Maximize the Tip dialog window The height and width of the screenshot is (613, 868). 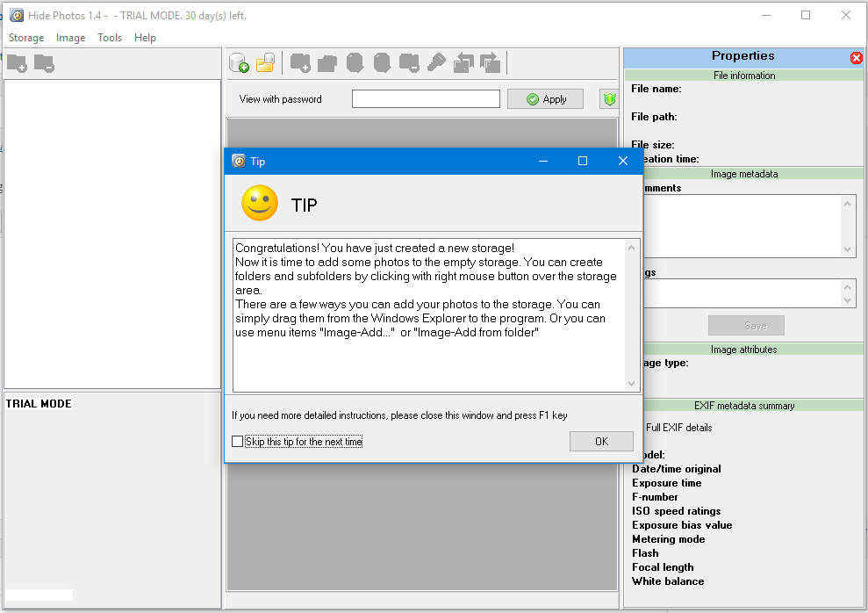(x=583, y=161)
